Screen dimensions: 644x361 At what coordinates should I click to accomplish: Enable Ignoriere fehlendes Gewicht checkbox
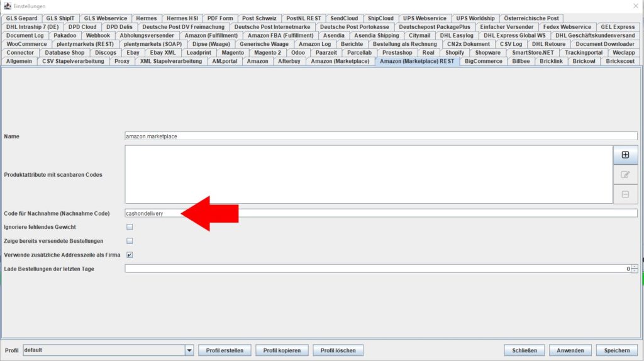pyautogui.click(x=130, y=226)
